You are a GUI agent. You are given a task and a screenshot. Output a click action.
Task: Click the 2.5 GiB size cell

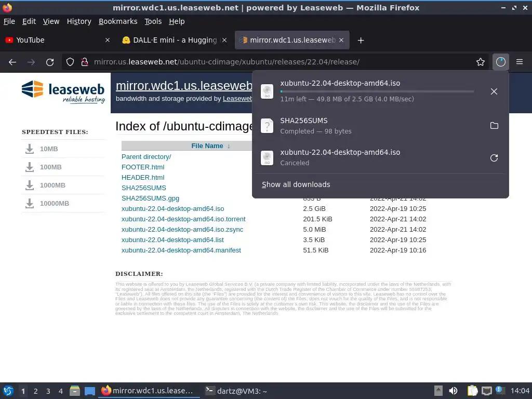pos(314,209)
